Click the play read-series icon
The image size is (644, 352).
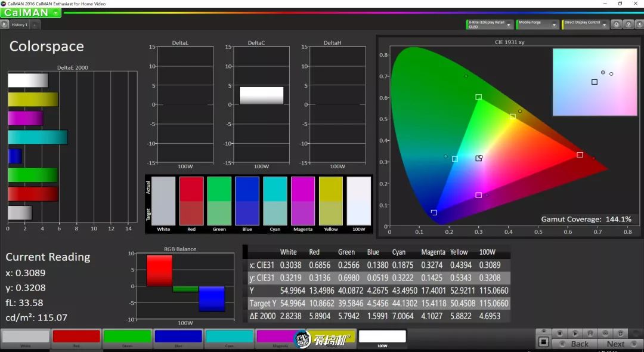pyautogui.click(x=575, y=333)
